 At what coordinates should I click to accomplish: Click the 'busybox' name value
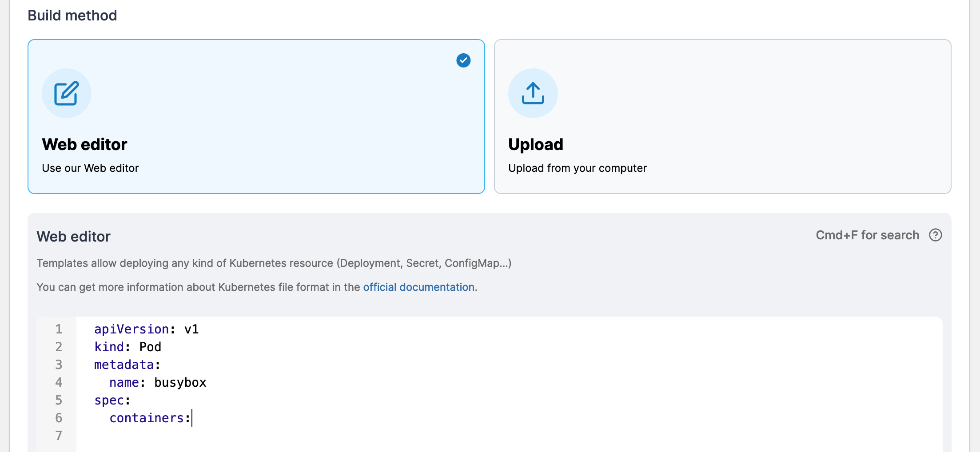tap(180, 383)
